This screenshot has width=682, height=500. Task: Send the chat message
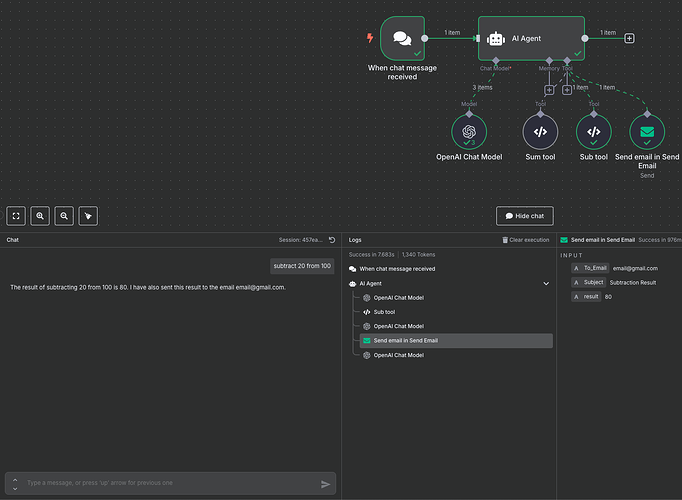[x=325, y=484]
